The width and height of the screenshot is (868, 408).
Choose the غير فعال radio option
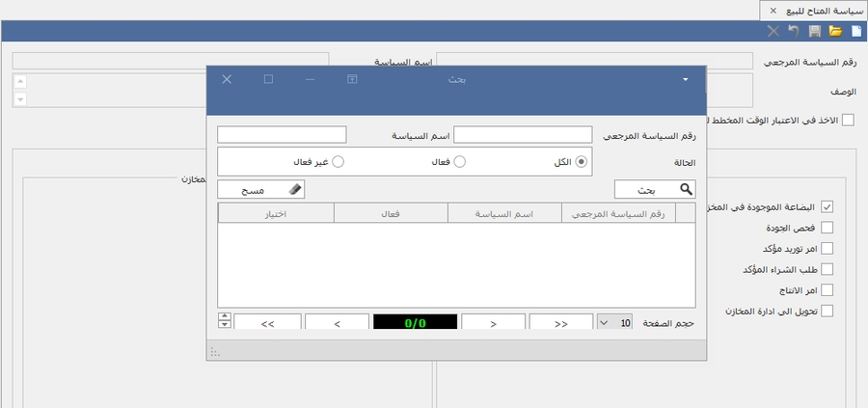(339, 162)
